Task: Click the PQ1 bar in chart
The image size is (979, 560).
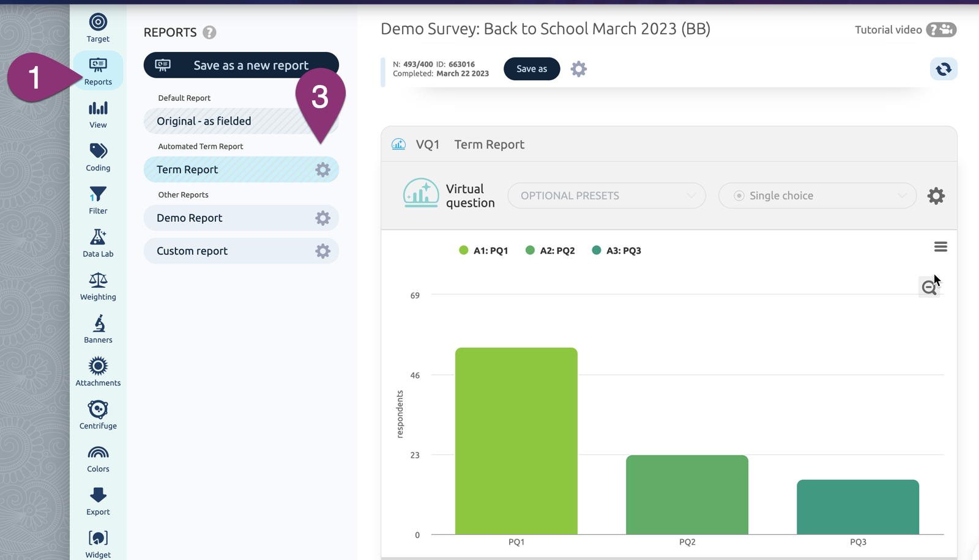Action: click(516, 440)
